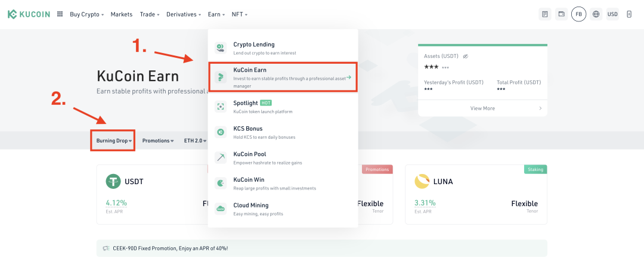Image resolution: width=644 pixels, height=261 pixels.
Task: Click the KCS Bonus icon
Action: pyautogui.click(x=221, y=132)
